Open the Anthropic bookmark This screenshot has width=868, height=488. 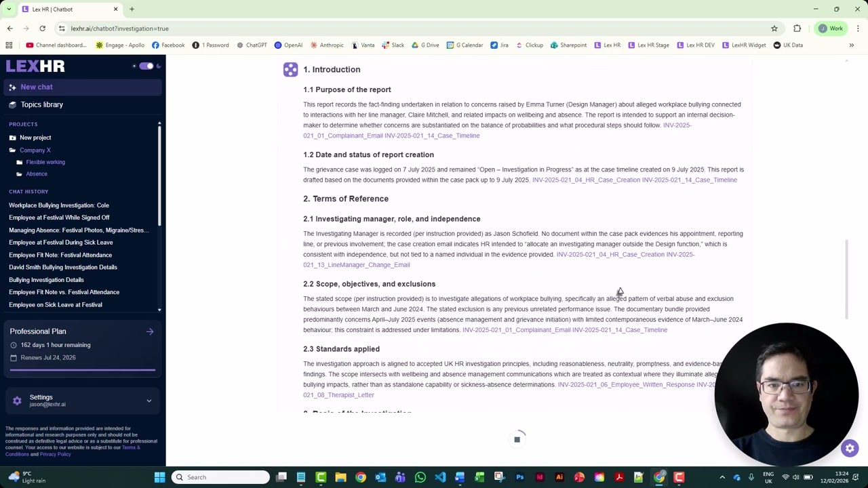pyautogui.click(x=327, y=45)
